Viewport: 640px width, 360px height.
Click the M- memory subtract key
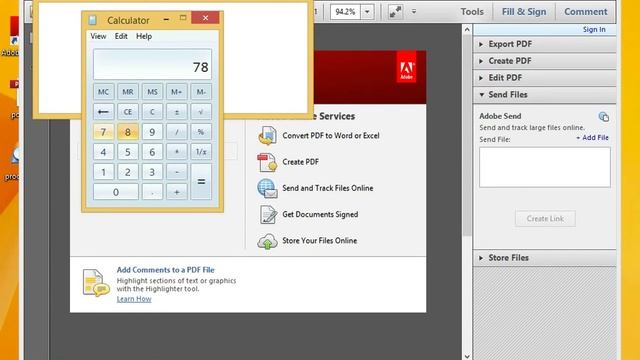(x=201, y=92)
